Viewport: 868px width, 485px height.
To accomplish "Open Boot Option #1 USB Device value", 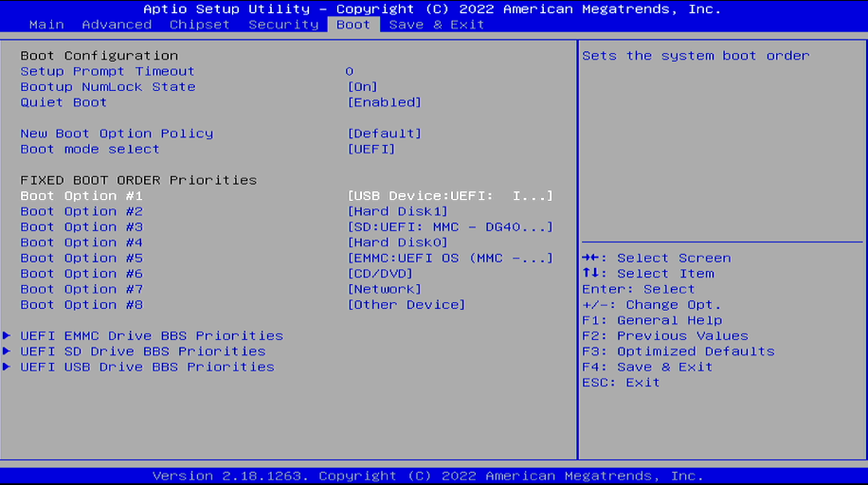I will (x=450, y=196).
